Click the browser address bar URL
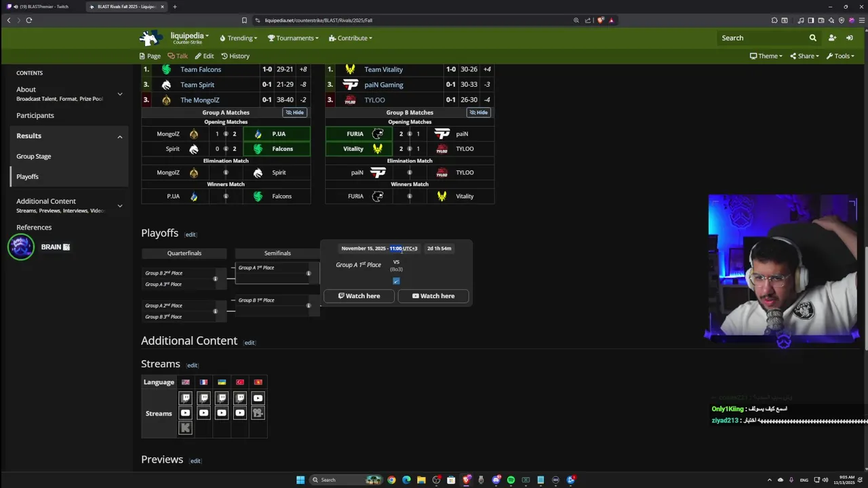Viewport: 868px width, 488px height. (319, 20)
